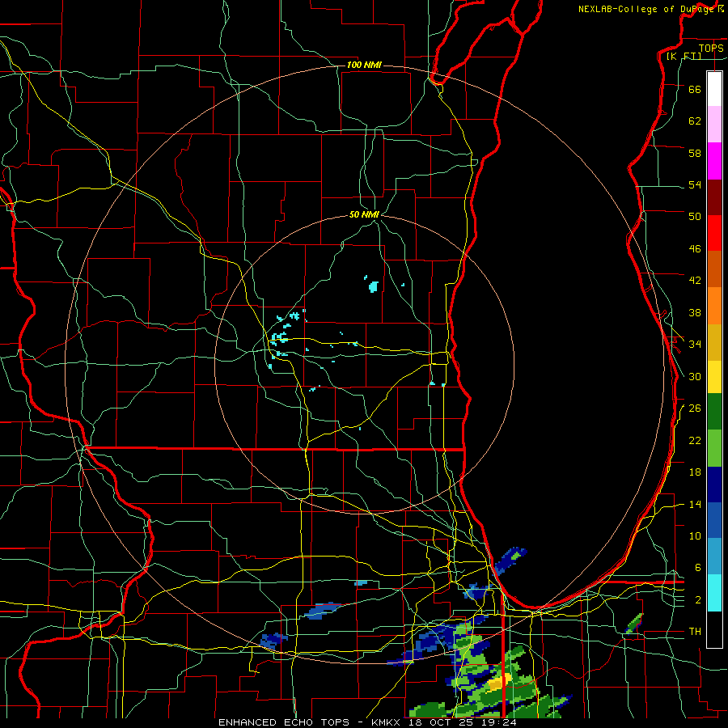728x728 pixels.
Task: Click the "50 NMI" range ring label
Action: tap(364, 214)
